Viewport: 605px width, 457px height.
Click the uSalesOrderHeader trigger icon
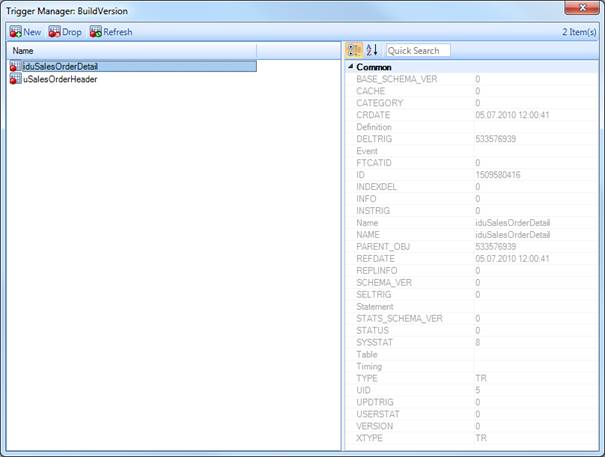coord(15,79)
